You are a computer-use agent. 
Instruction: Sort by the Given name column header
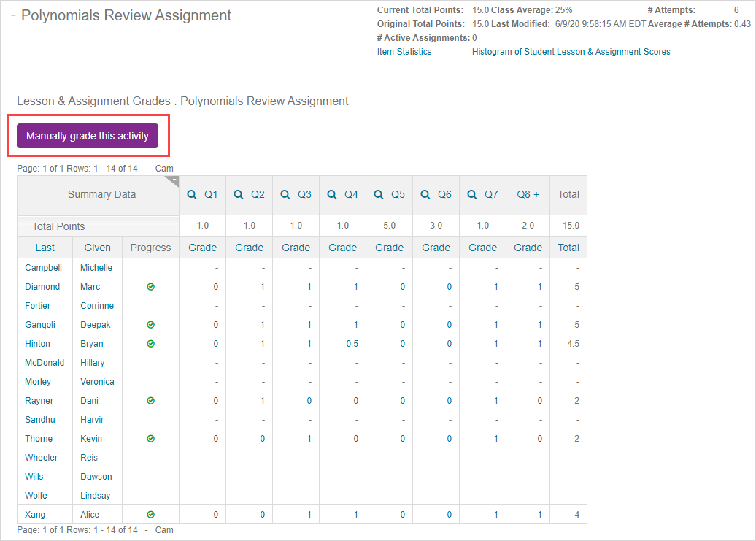coord(97,248)
